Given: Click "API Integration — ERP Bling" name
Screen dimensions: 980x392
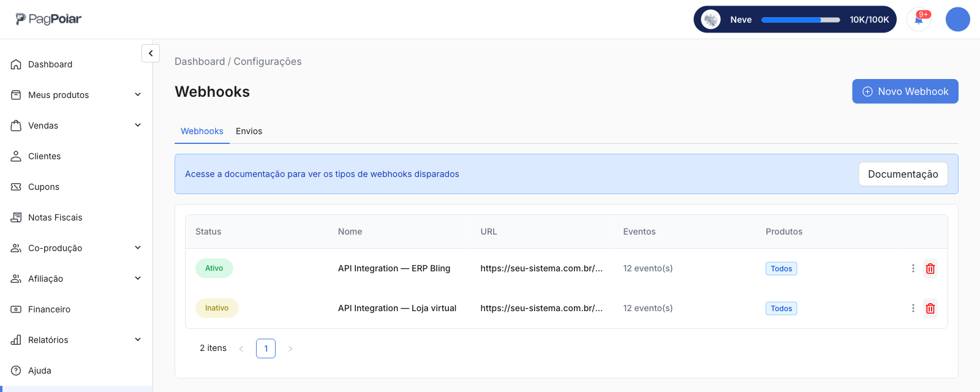Looking at the screenshot, I should point(394,268).
